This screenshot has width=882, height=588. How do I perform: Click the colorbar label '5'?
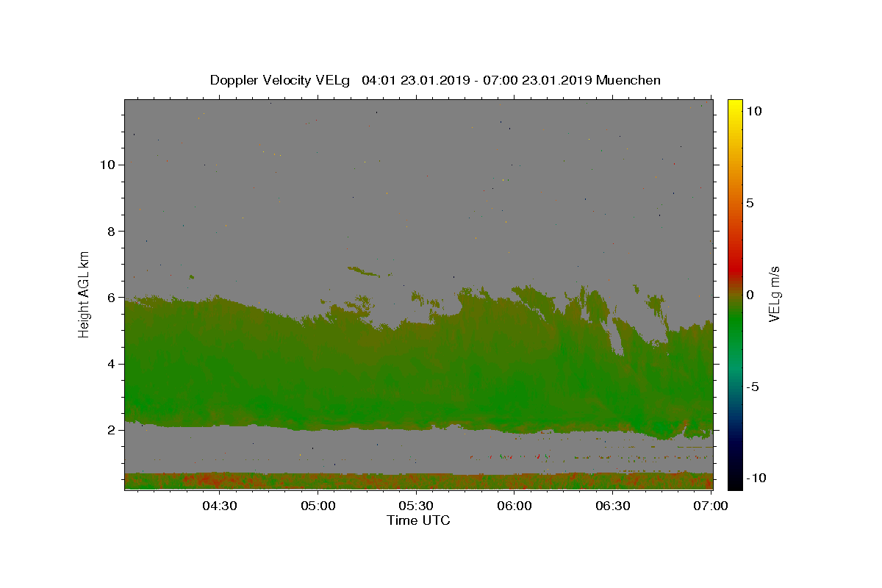point(750,203)
